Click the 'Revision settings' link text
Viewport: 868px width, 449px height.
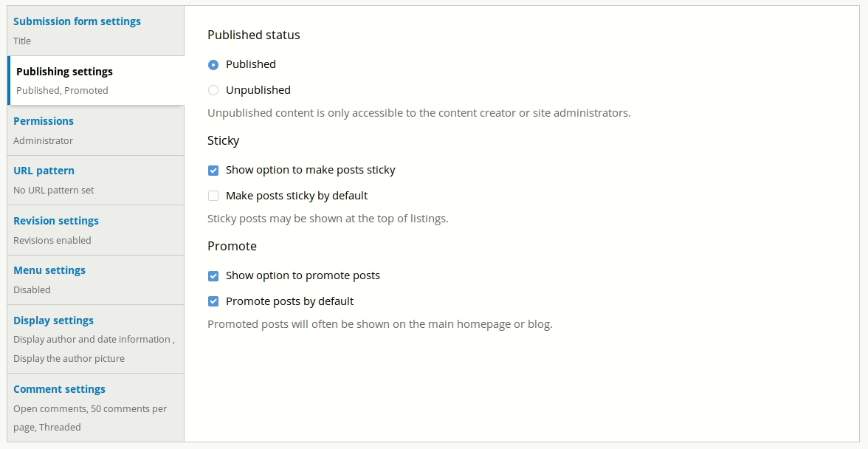tap(56, 221)
